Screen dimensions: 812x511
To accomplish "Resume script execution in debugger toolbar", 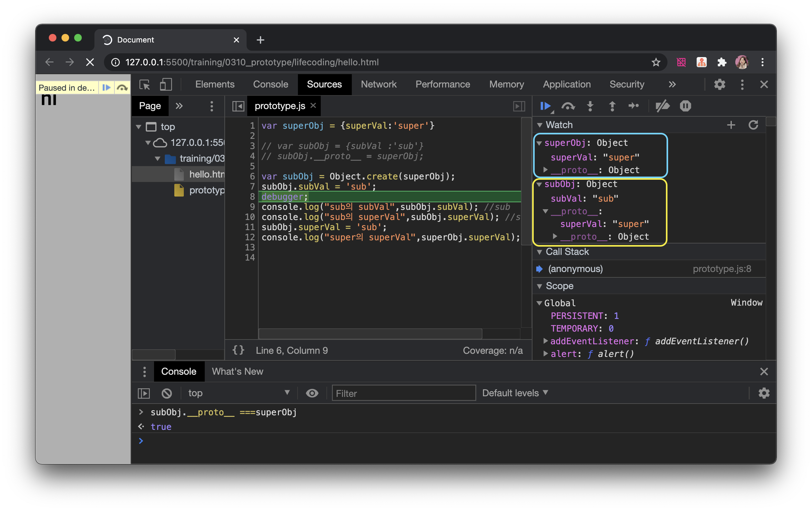I will click(545, 106).
